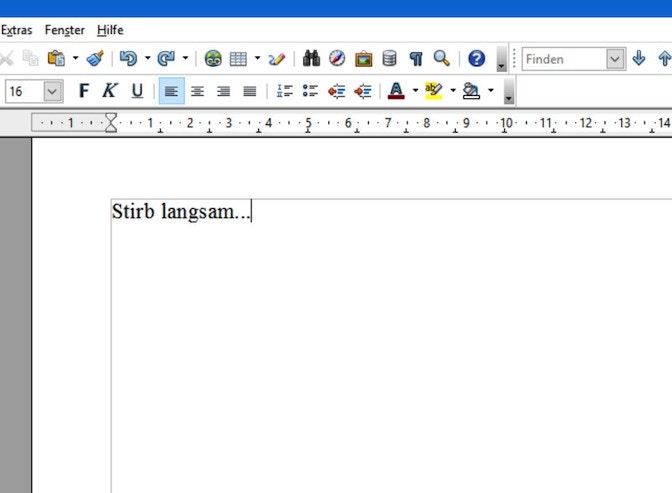Select the Clone Formatting paintbrush icon
This screenshot has height=493, width=672.
click(x=95, y=58)
